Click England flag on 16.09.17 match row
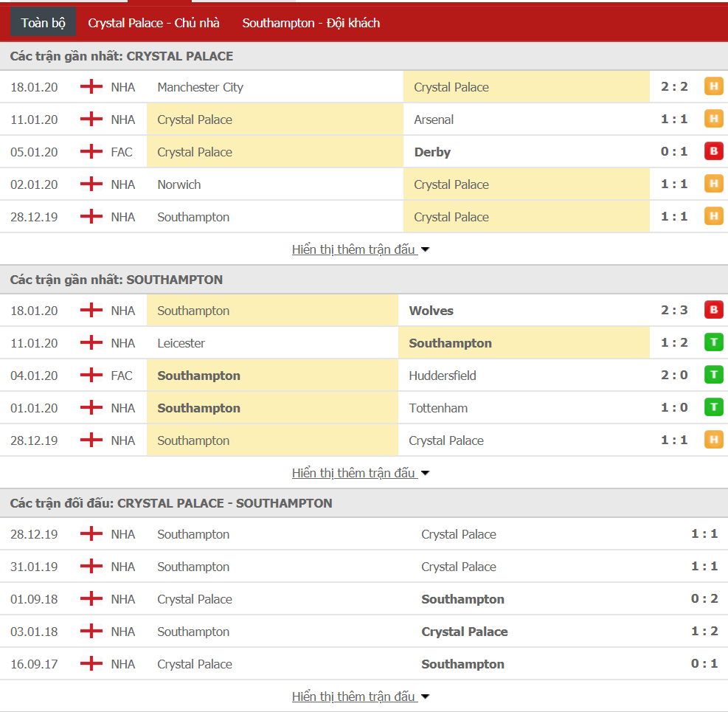Screen dimensions: 728x712 91,664
